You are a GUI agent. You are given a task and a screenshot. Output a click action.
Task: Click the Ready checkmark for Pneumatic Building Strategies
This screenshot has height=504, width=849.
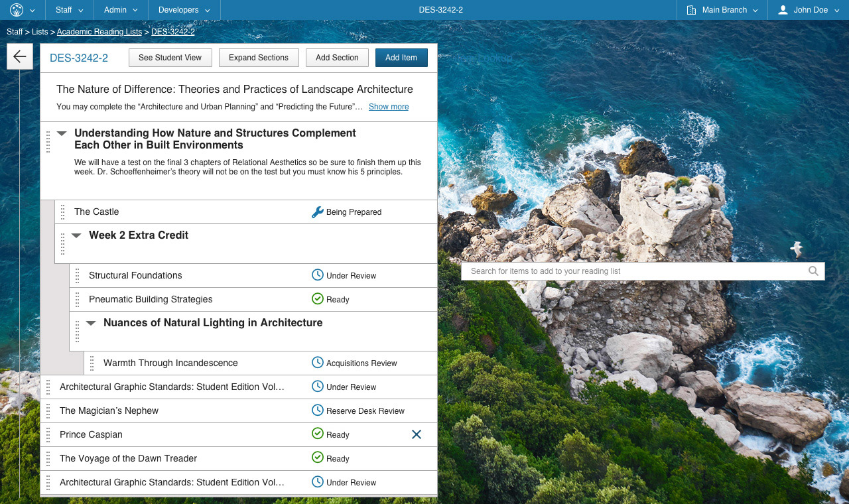(x=318, y=299)
